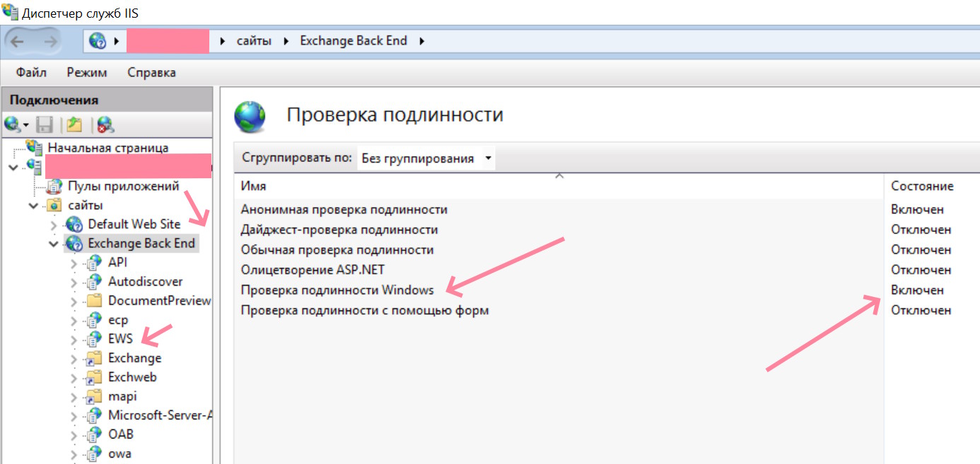Click the DocumentPreview folder icon
The height and width of the screenshot is (464, 980).
tap(93, 301)
